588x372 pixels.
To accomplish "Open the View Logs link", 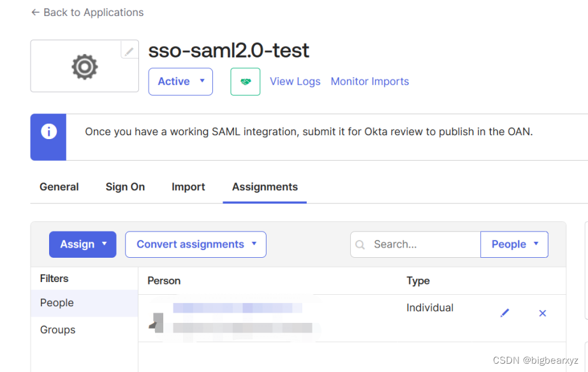I will click(295, 82).
